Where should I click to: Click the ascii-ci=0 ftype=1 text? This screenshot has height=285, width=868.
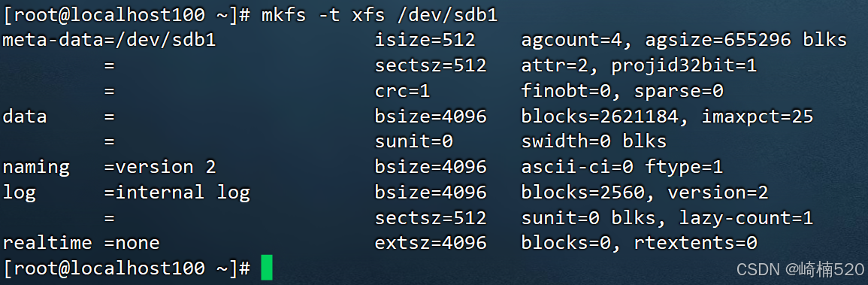[623, 167]
